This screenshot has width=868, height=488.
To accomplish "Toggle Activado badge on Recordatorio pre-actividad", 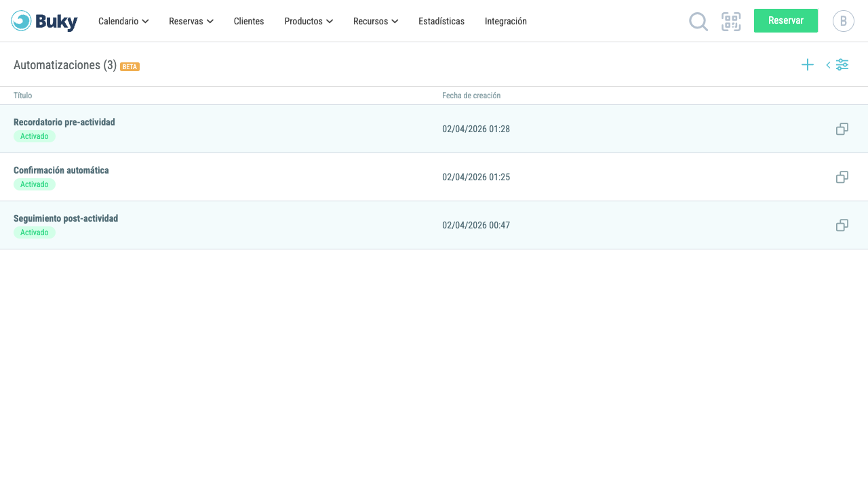I will click(35, 136).
